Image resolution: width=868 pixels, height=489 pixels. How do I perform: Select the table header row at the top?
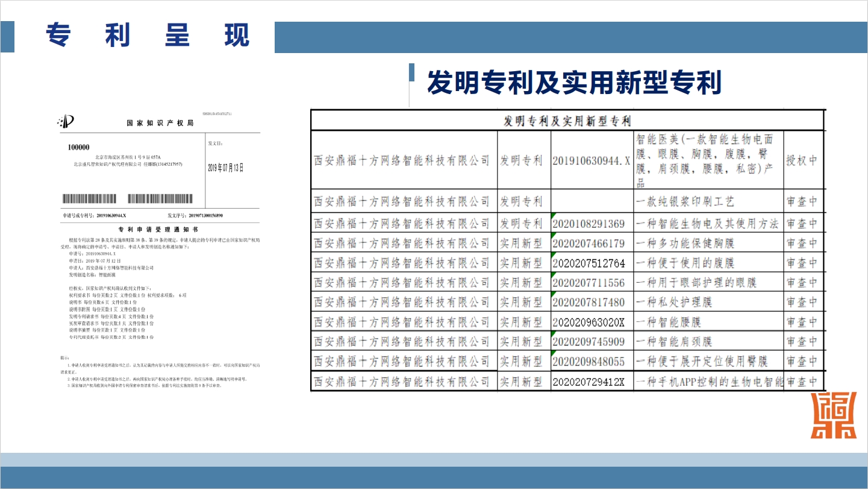click(x=566, y=121)
